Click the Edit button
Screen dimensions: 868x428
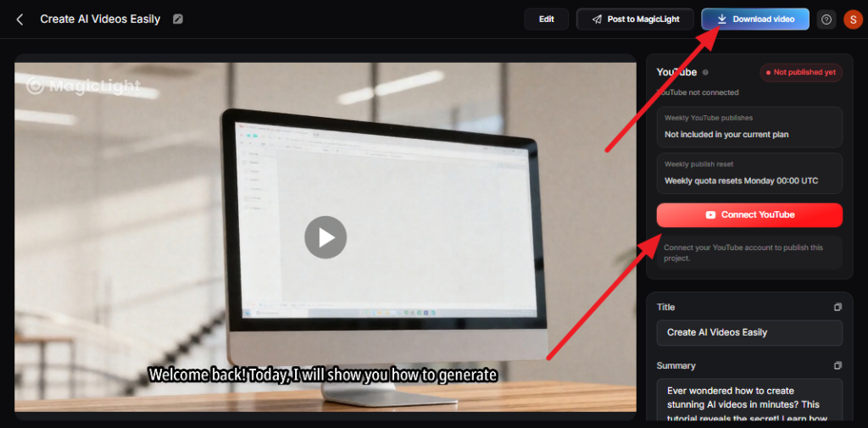547,19
